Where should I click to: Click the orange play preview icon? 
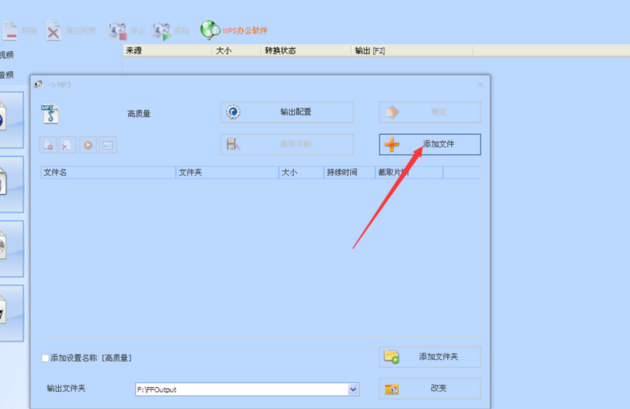(x=88, y=145)
